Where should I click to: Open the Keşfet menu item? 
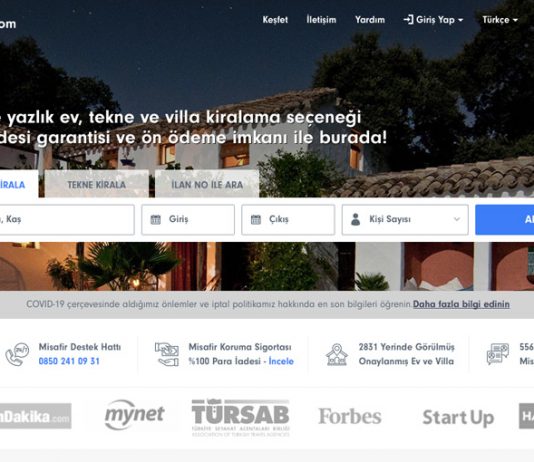coord(275,20)
